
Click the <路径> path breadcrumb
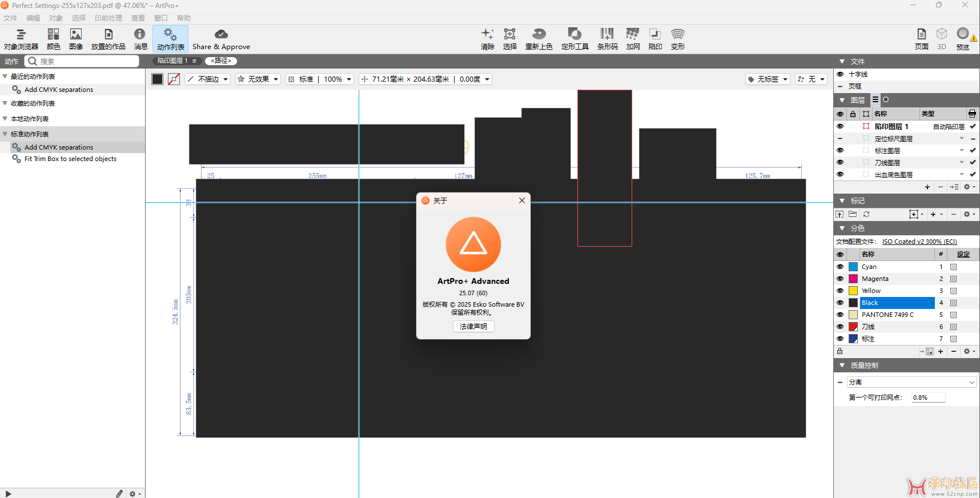click(x=221, y=61)
